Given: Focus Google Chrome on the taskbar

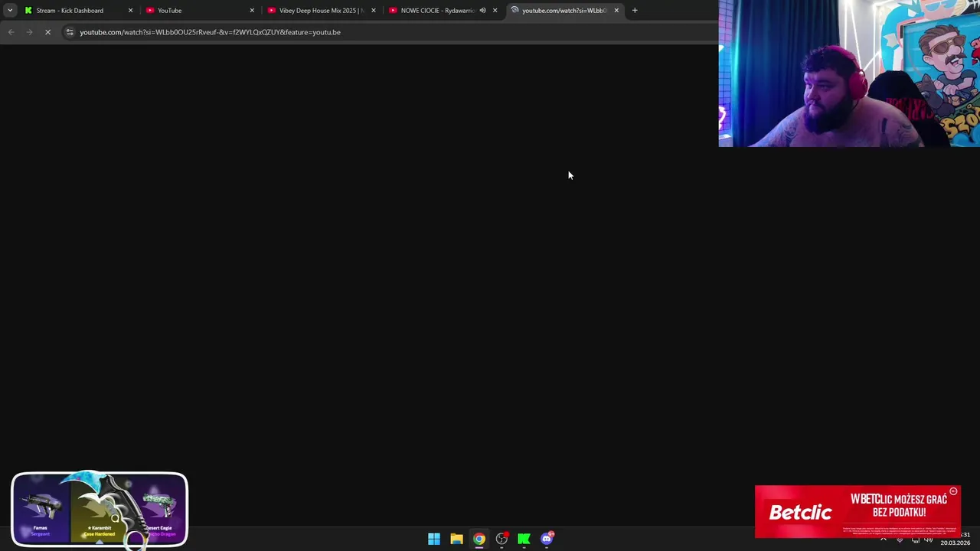Looking at the screenshot, I should pos(479,539).
